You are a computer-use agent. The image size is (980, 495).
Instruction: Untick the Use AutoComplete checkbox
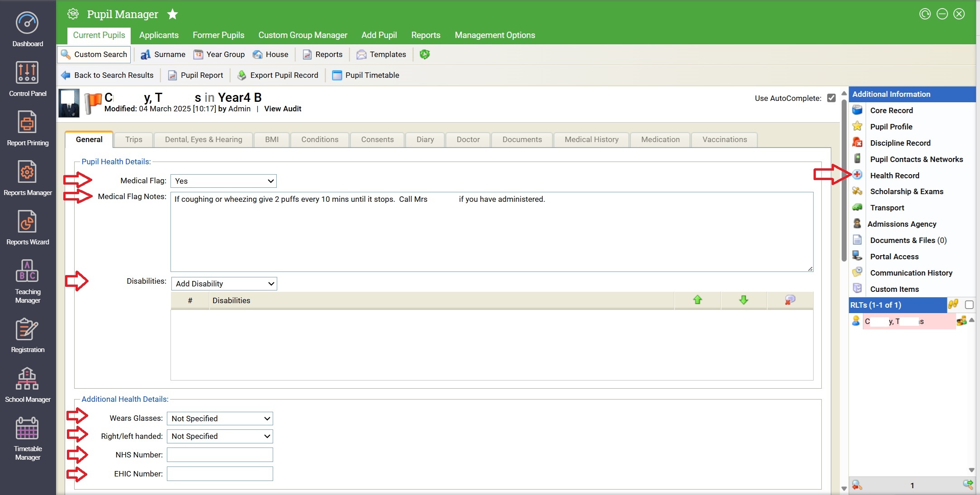pyautogui.click(x=831, y=98)
